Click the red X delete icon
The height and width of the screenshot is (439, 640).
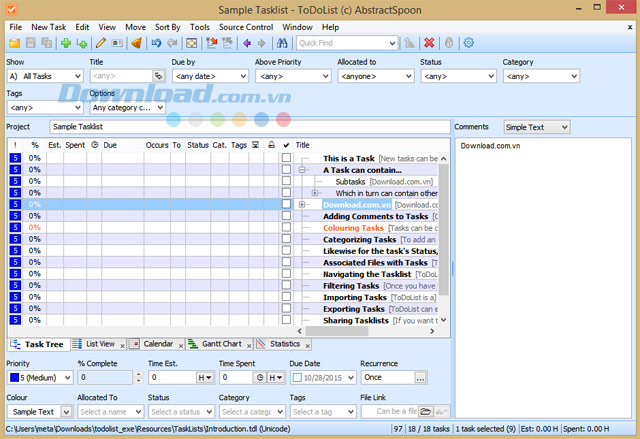429,43
